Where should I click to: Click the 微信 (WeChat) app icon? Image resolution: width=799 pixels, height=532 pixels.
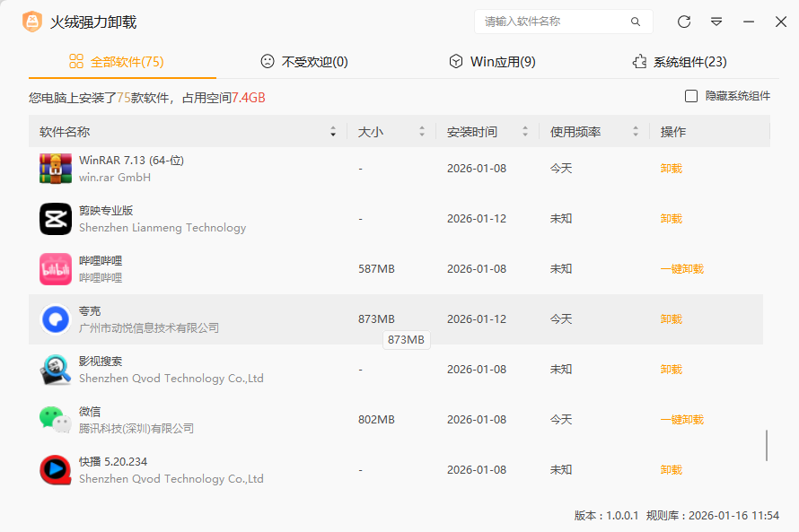[x=55, y=419]
